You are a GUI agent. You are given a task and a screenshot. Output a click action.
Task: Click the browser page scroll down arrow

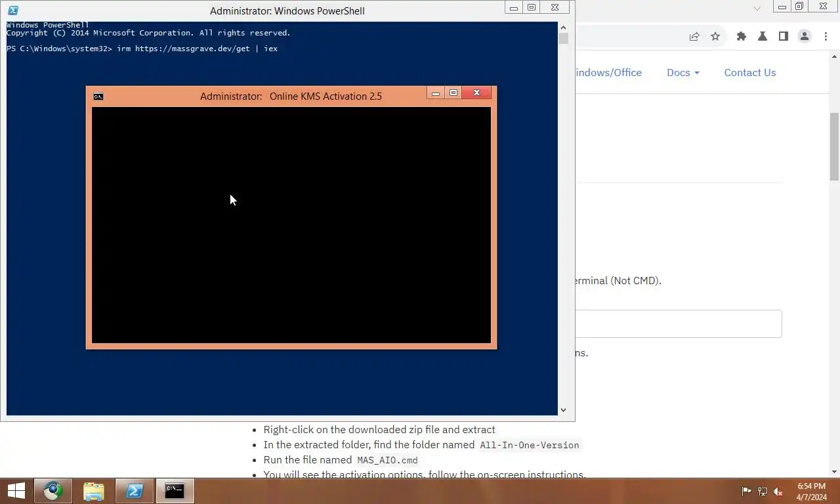tap(834, 472)
